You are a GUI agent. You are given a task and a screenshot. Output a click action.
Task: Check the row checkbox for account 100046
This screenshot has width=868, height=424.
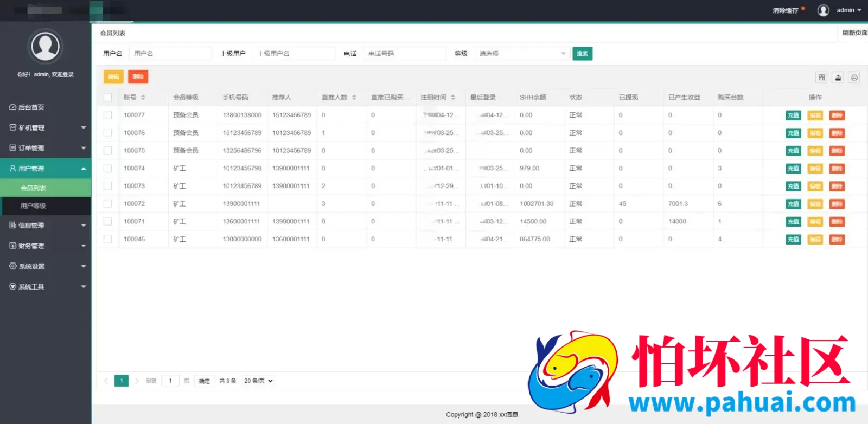108,239
